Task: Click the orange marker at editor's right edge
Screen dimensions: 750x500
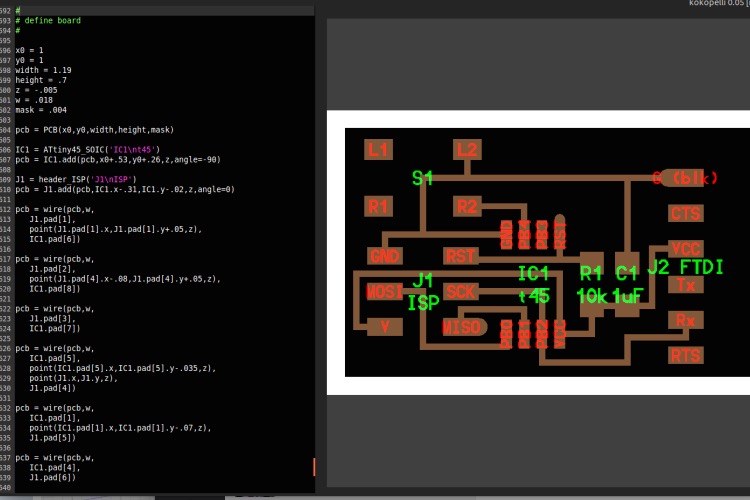Action: pos(314,467)
